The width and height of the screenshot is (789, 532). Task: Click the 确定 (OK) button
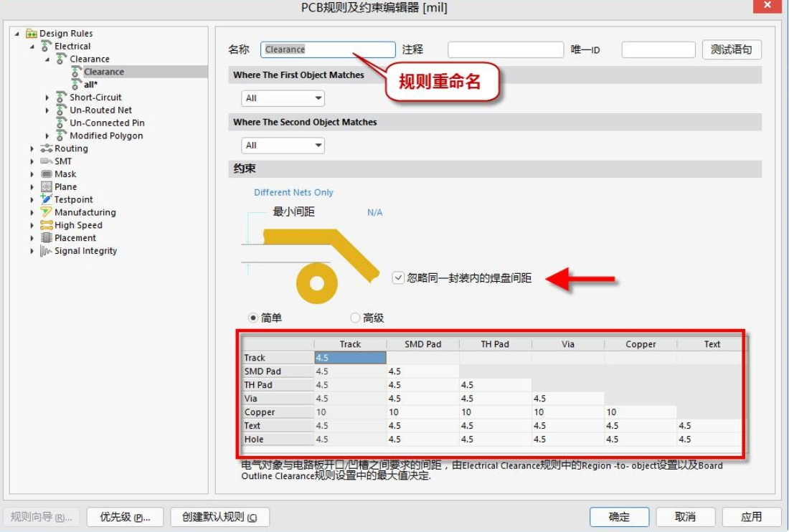(x=619, y=517)
